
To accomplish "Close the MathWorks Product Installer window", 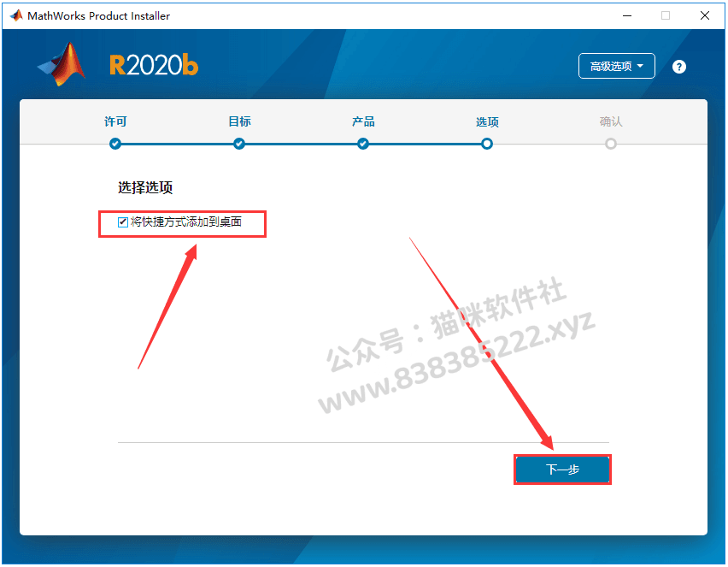I will click(x=705, y=15).
